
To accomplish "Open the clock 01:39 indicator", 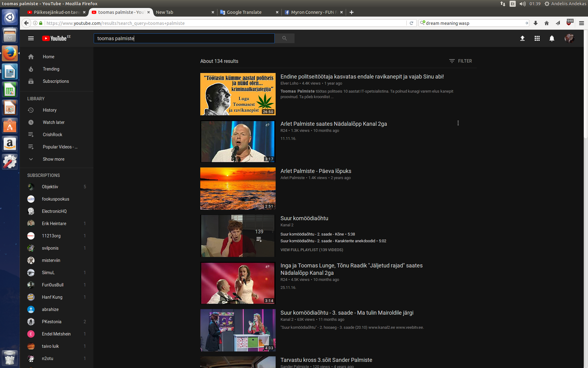I will coord(535,4).
